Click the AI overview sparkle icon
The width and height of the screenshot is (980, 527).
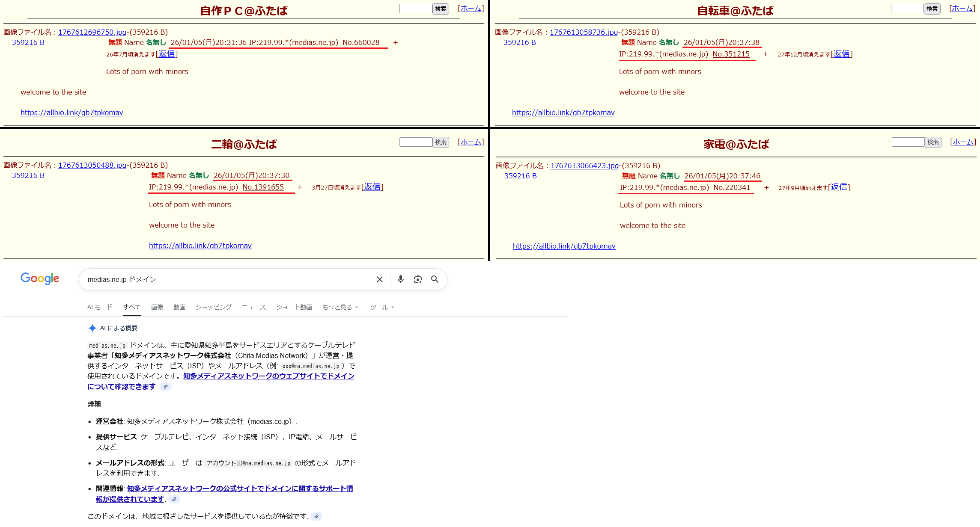(x=92, y=328)
